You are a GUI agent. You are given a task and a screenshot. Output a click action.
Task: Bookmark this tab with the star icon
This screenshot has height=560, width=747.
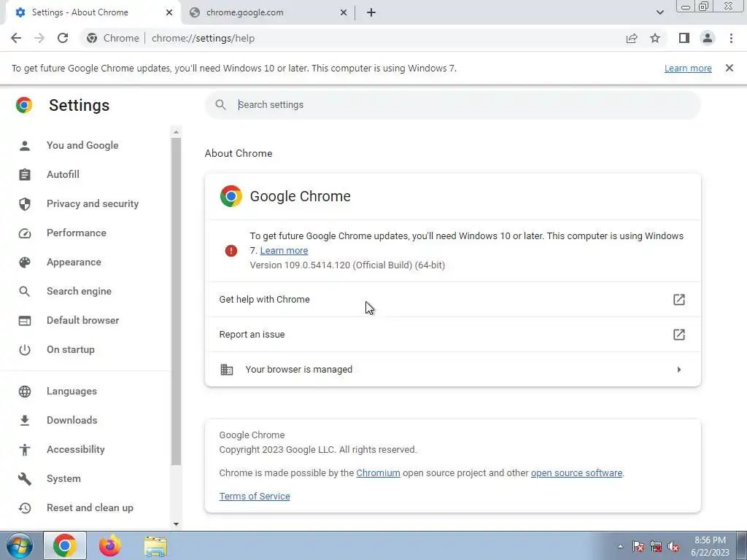tap(655, 38)
